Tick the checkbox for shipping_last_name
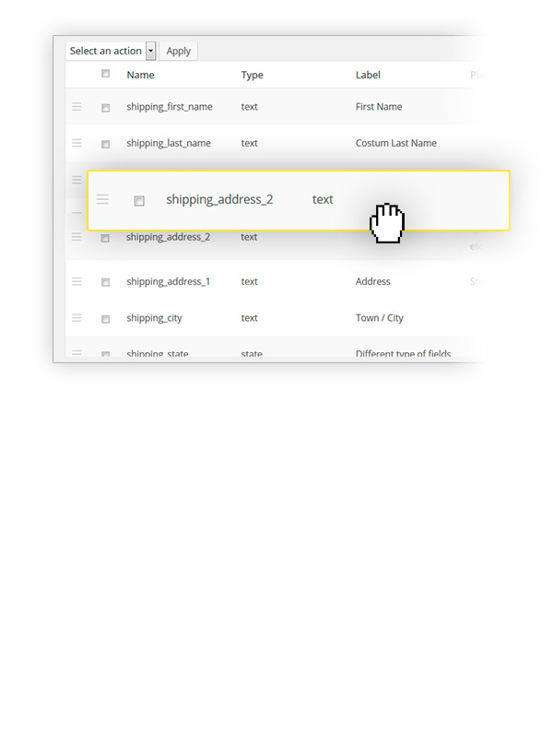 coord(105,144)
